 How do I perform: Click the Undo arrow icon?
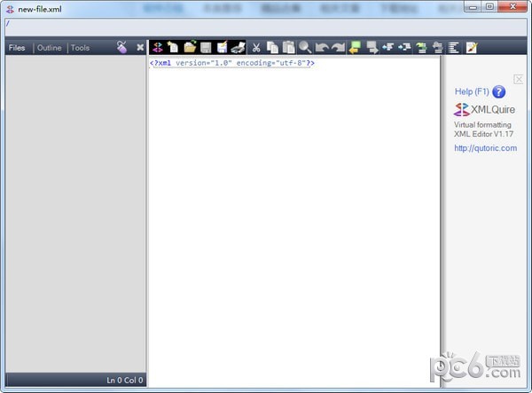point(321,47)
